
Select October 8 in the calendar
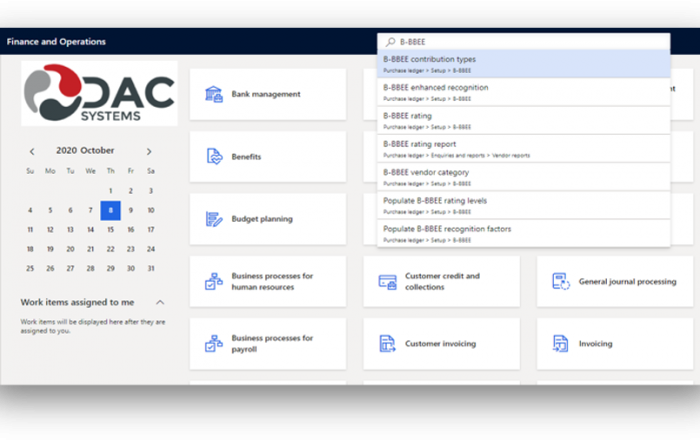tap(110, 210)
